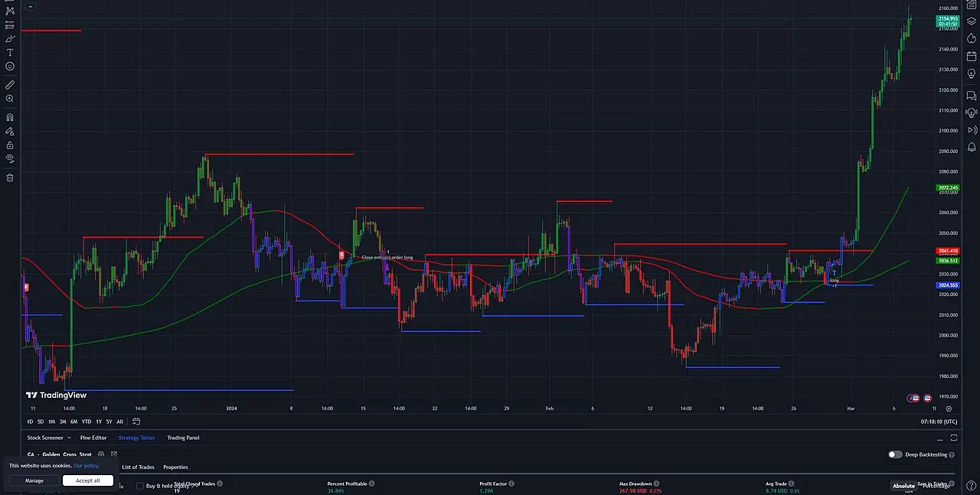Lock all drawing tools
Image resolution: width=980 pixels, height=495 pixels.
coord(10,145)
